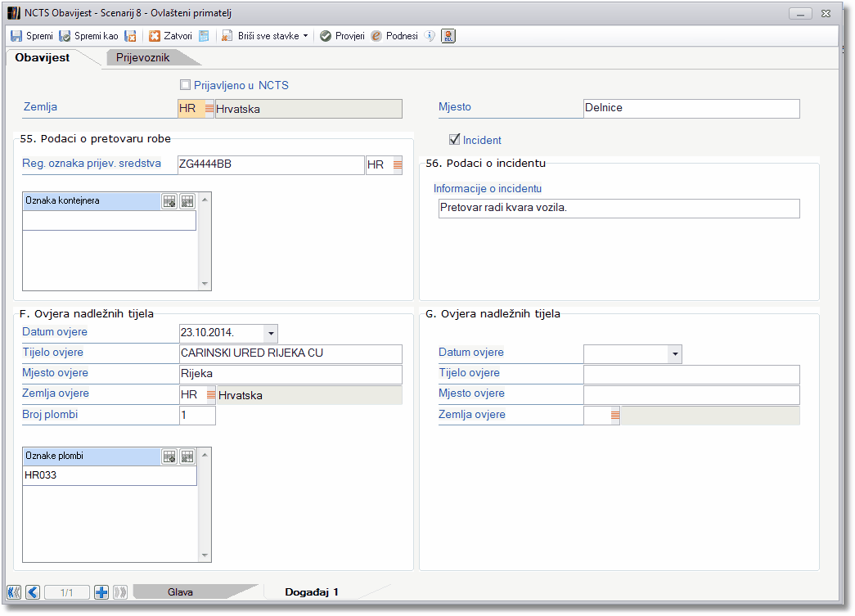This screenshot has width=855, height=616.
Task: Click the HR033 seal entry
Action: click(x=110, y=475)
